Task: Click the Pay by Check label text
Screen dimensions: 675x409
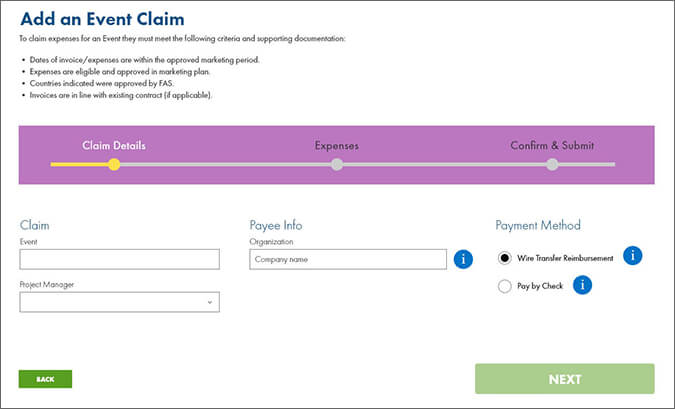Action: (x=540, y=287)
